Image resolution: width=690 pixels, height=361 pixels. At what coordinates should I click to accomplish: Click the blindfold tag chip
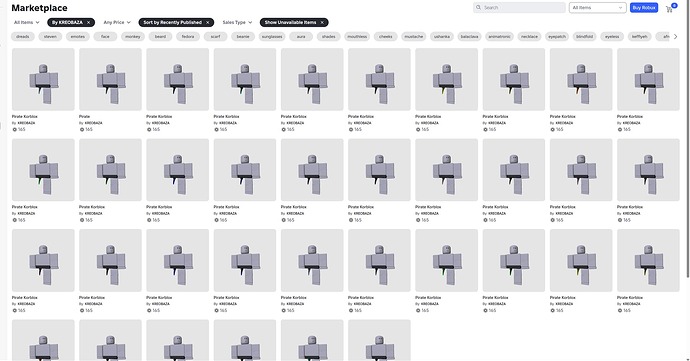[x=584, y=37]
